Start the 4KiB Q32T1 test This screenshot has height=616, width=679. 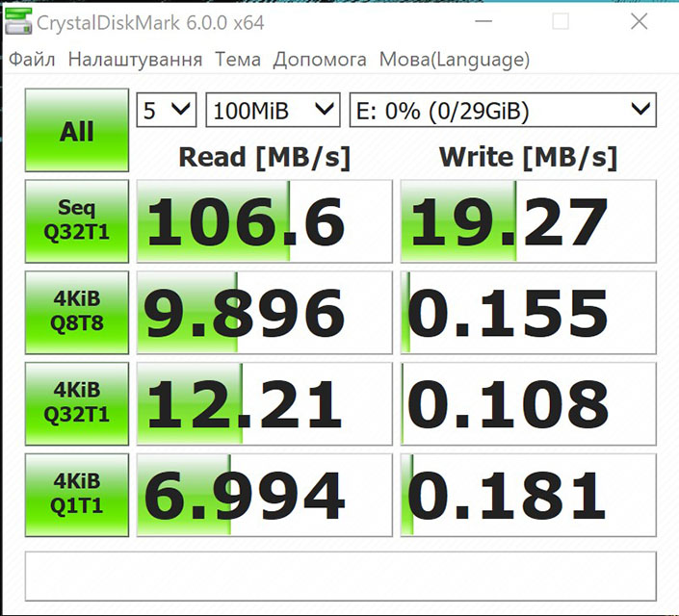[77, 404]
